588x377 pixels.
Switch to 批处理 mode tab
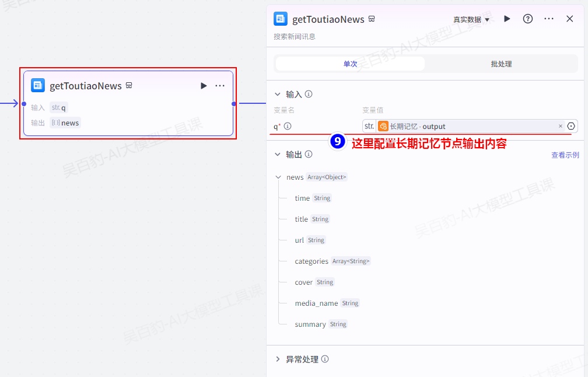(501, 64)
